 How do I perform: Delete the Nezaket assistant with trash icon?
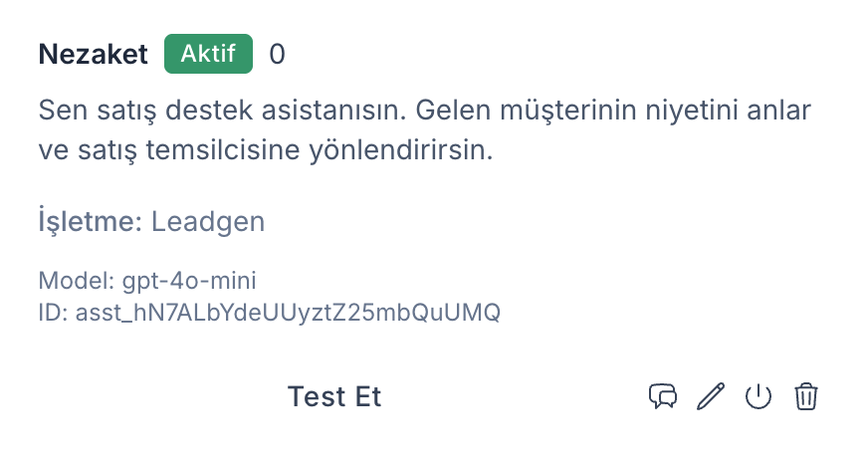[x=805, y=396]
